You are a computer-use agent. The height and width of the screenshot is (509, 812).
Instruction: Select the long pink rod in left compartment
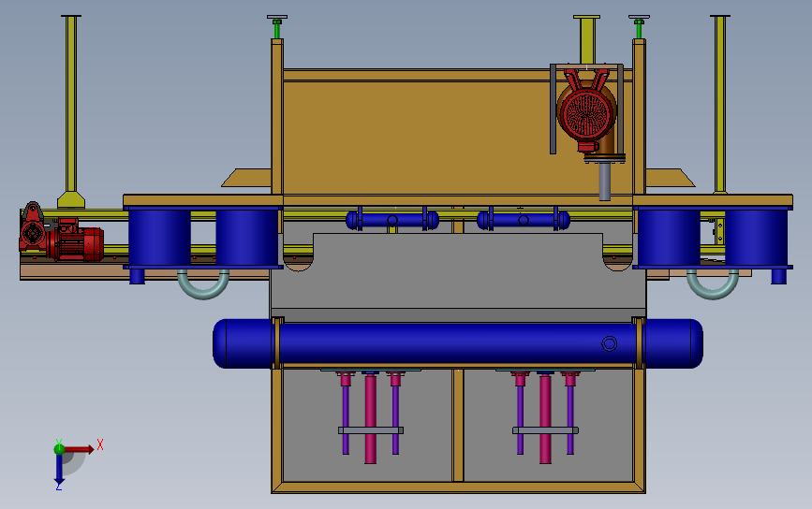click(x=370, y=417)
